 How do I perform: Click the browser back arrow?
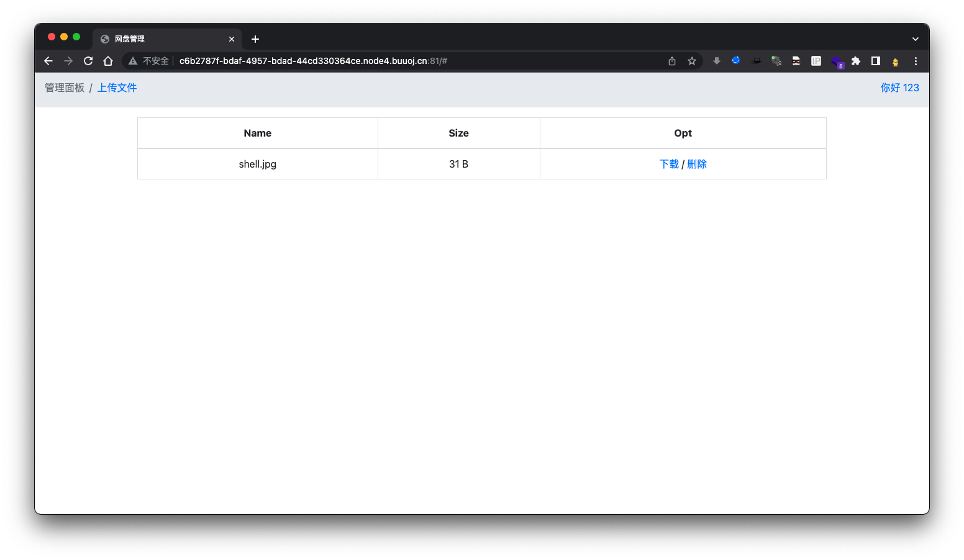[48, 61]
